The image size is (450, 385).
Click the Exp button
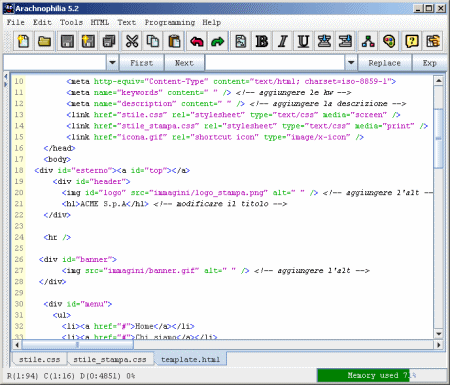pyautogui.click(x=429, y=63)
